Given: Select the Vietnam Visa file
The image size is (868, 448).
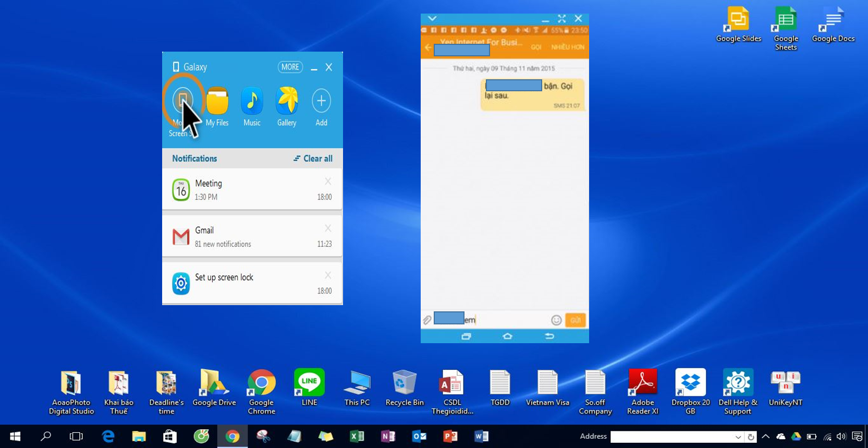Looking at the screenshot, I should pyautogui.click(x=547, y=388).
